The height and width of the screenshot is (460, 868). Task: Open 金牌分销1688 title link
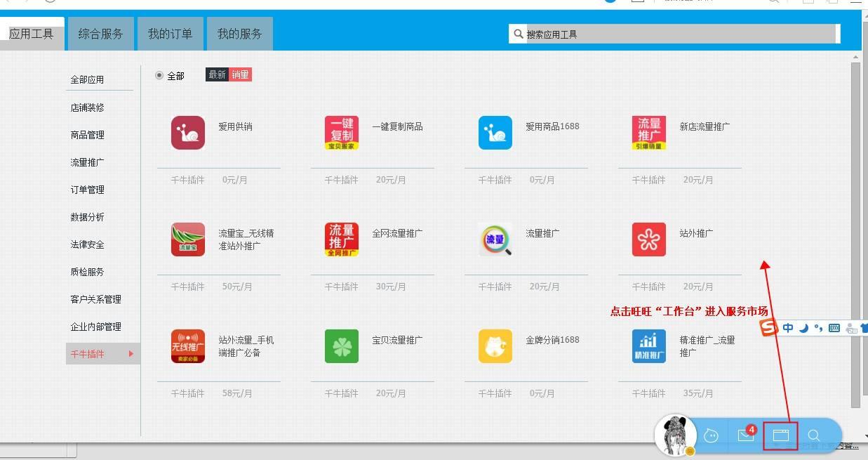(x=552, y=340)
